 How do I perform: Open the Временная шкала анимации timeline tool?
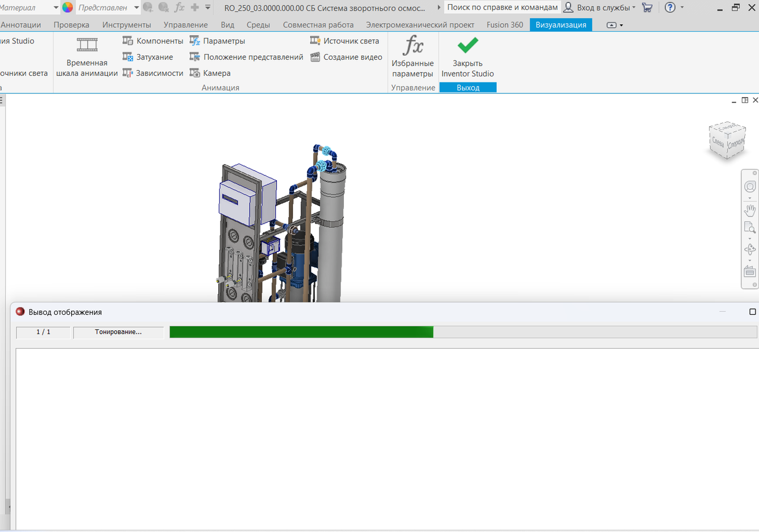(x=87, y=57)
